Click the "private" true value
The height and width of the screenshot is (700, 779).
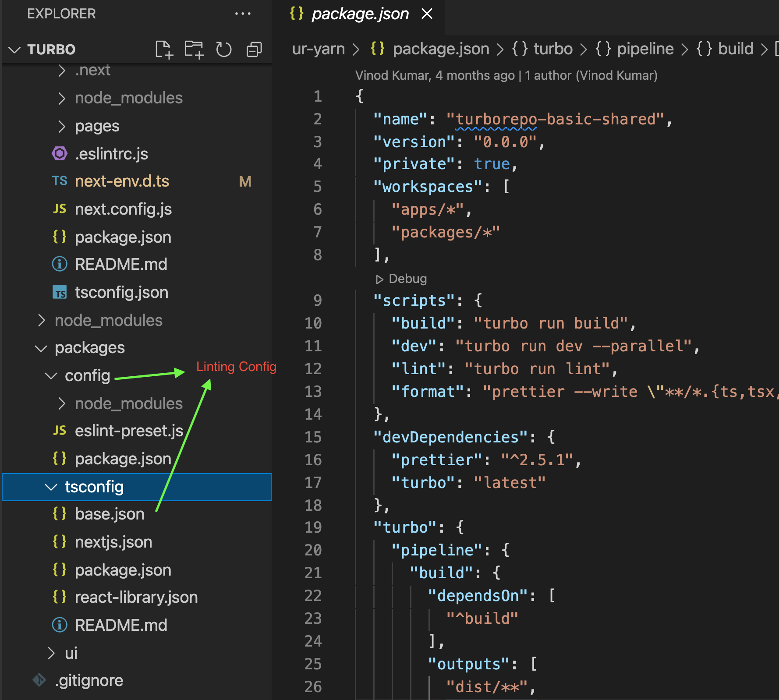coord(492,164)
